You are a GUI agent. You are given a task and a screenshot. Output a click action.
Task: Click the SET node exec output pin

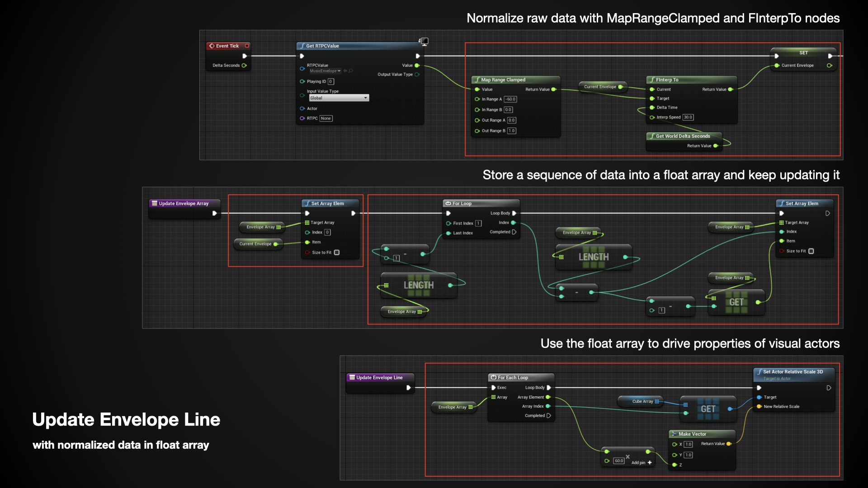(x=830, y=56)
